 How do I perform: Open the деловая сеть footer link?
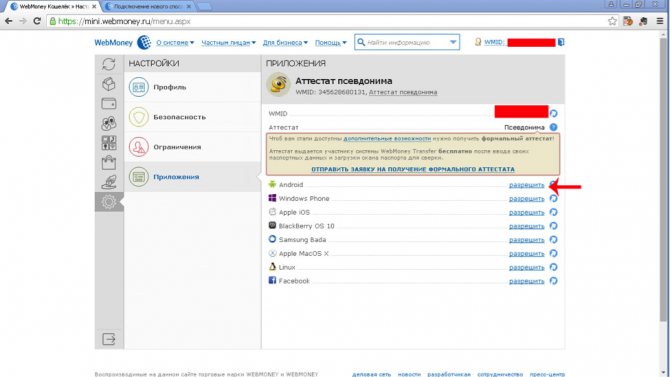coord(371,374)
